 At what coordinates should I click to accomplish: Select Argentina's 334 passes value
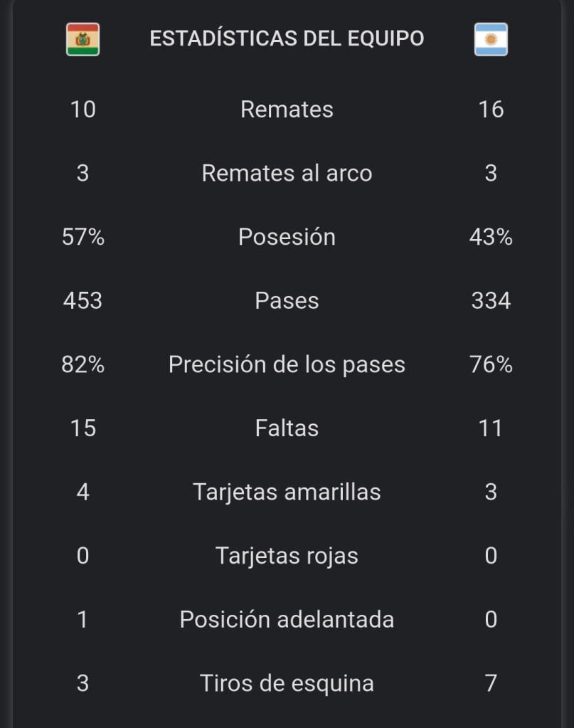pyautogui.click(x=491, y=300)
